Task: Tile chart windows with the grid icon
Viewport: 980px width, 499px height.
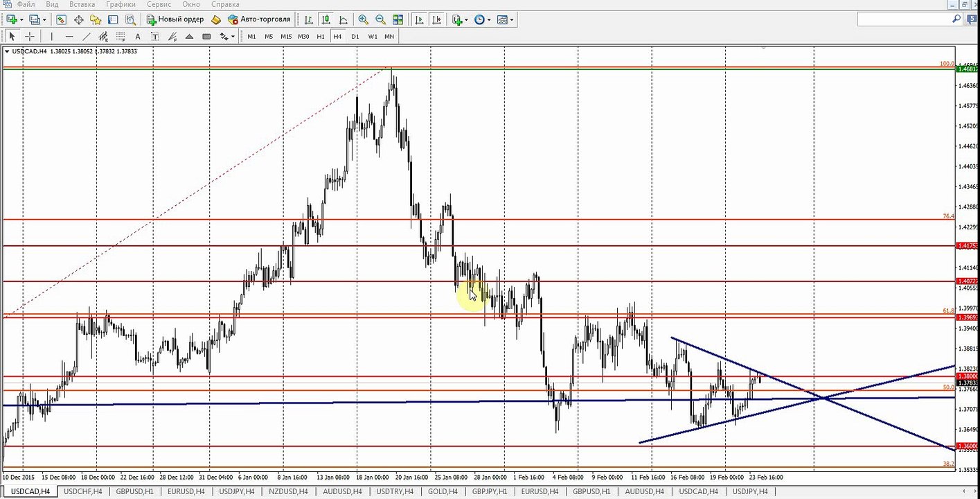Action: [398, 19]
